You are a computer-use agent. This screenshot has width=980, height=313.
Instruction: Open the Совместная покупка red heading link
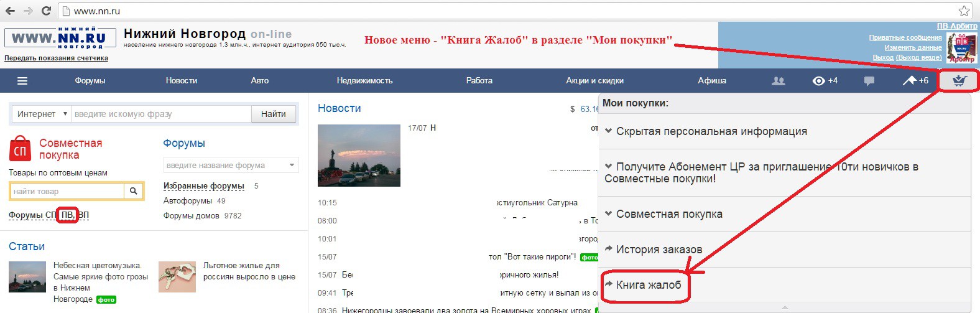click(x=70, y=149)
